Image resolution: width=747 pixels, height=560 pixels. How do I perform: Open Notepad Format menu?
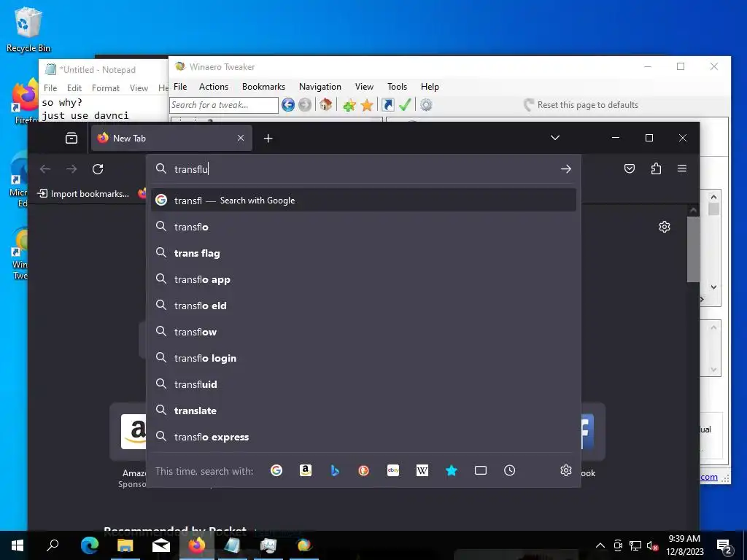[x=106, y=88]
